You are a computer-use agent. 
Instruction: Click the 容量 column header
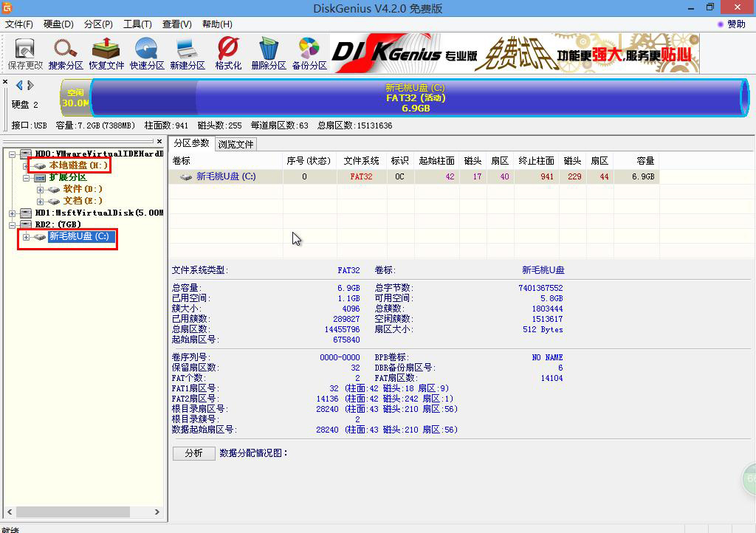pos(636,160)
